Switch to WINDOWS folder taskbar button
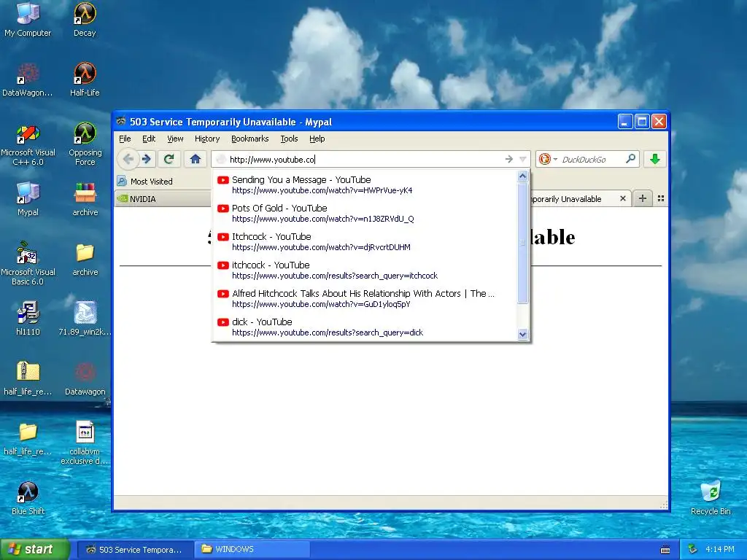The width and height of the screenshot is (747, 560). (252, 550)
